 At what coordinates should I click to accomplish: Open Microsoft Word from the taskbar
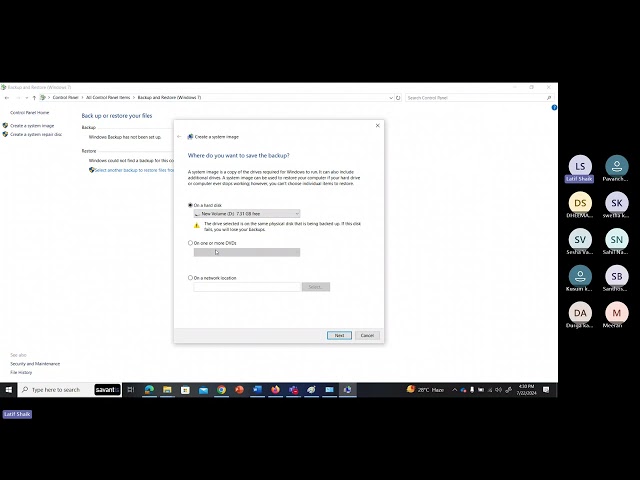click(x=257, y=390)
